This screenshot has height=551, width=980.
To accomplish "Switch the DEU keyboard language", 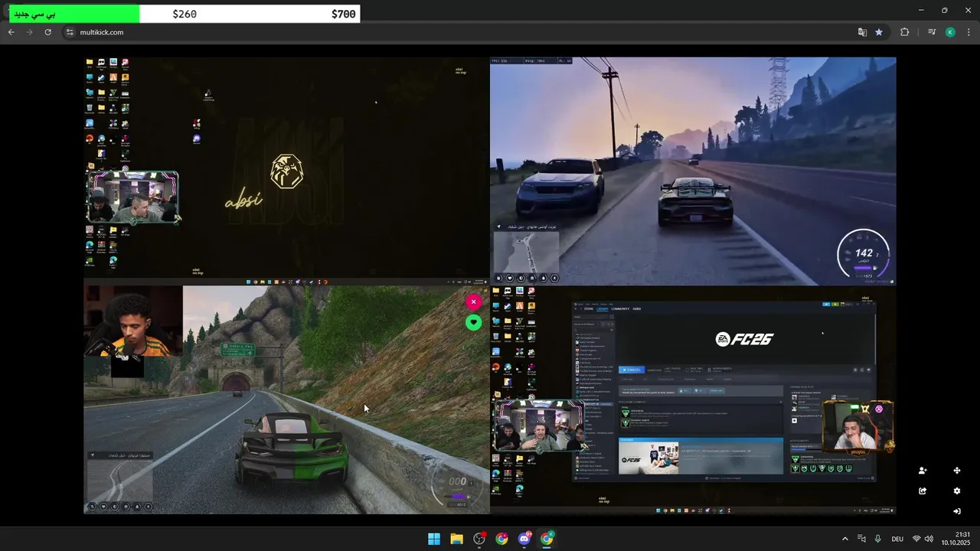I will [897, 539].
